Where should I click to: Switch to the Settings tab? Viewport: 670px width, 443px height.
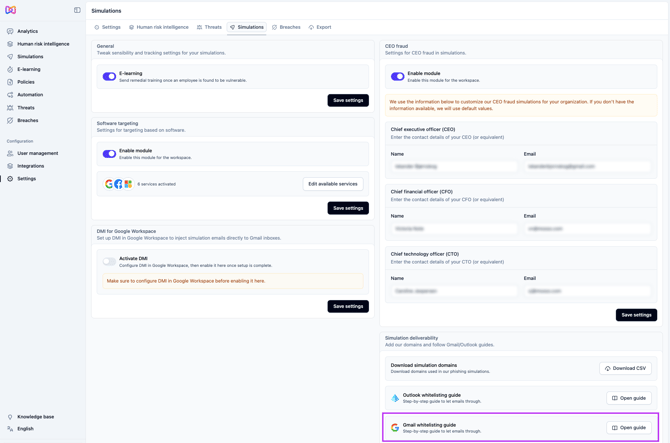coord(107,27)
